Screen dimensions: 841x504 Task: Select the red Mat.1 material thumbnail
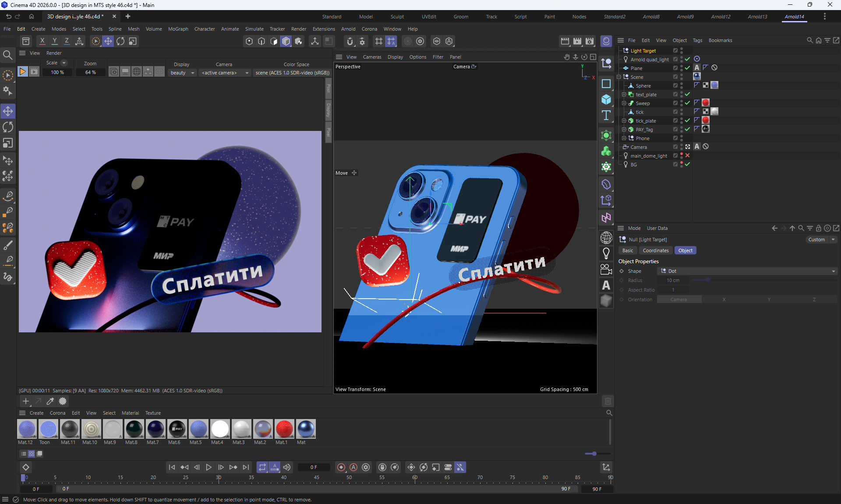point(284,429)
